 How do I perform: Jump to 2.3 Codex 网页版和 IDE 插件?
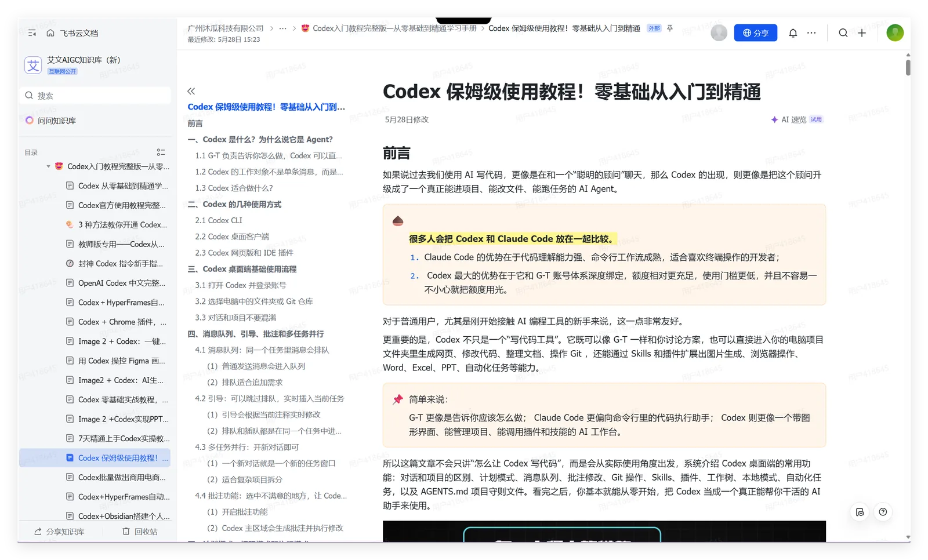click(x=244, y=253)
